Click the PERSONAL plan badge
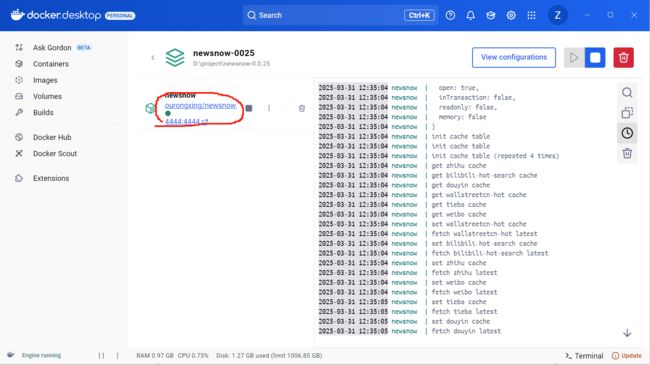Viewport: 650px width, 365px height. click(x=120, y=16)
